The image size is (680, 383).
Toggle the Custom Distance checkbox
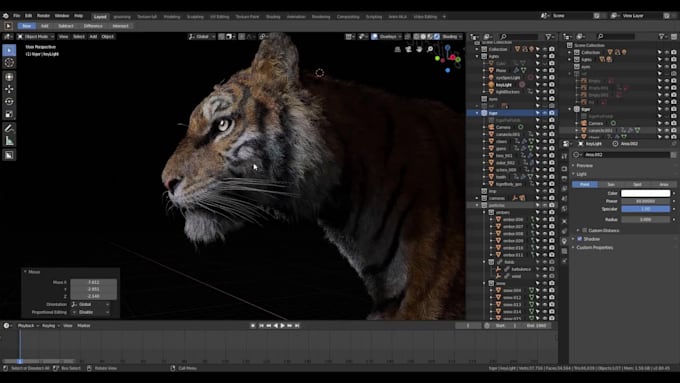tap(585, 230)
